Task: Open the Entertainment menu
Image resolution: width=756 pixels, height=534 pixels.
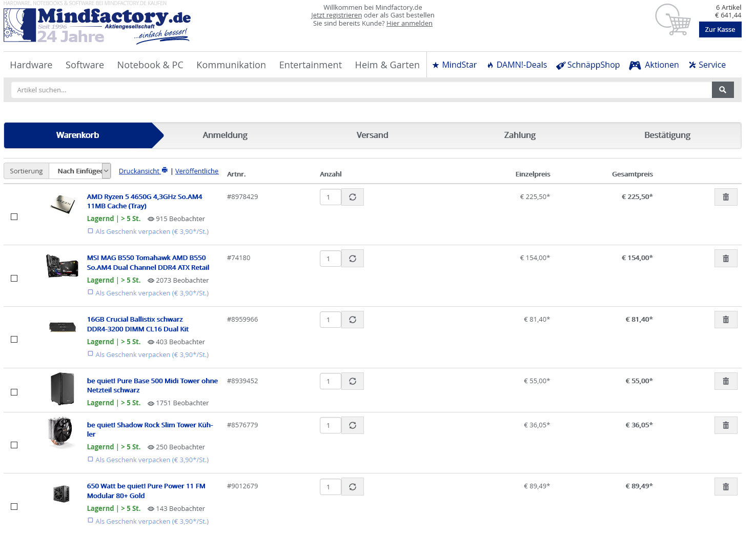Action: (311, 65)
